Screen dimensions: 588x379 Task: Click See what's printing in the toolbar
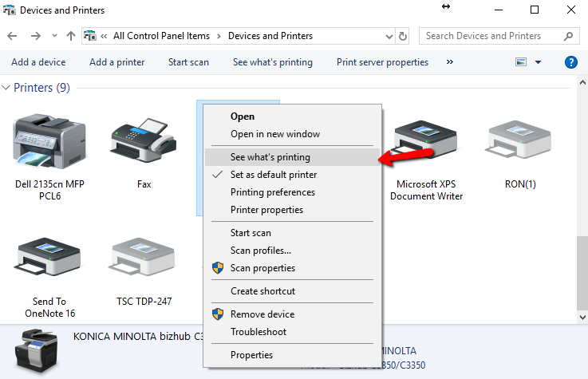[273, 62]
